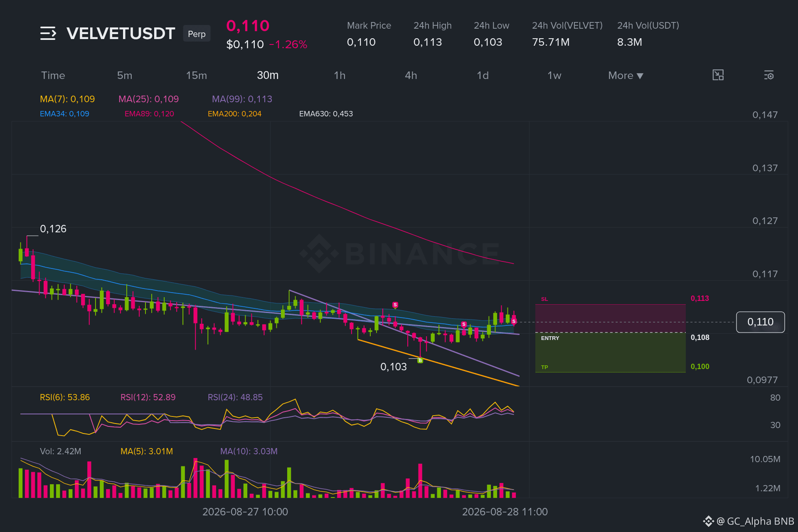Viewport: 798px width, 532px height.
Task: Click the current price tag on the axis
Action: (x=760, y=322)
